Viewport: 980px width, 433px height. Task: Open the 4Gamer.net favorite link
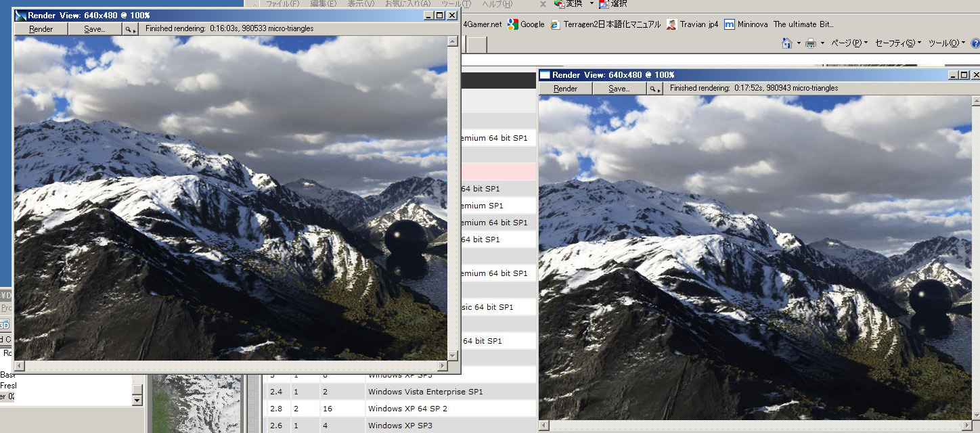click(483, 24)
